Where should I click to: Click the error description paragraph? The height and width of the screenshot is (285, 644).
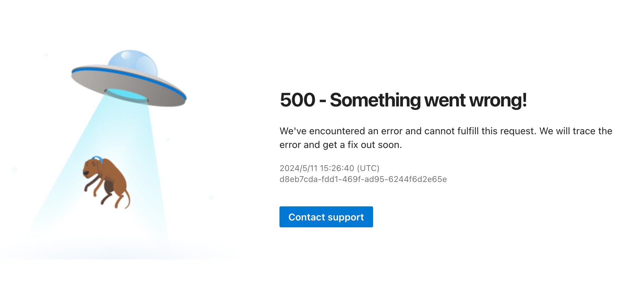446,138
